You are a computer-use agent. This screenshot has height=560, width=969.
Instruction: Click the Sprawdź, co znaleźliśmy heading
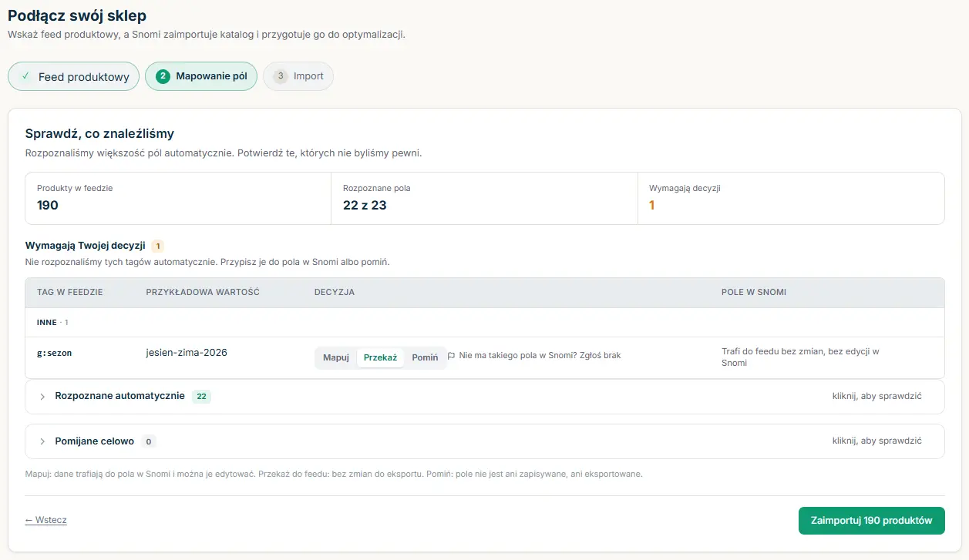pyautogui.click(x=99, y=134)
